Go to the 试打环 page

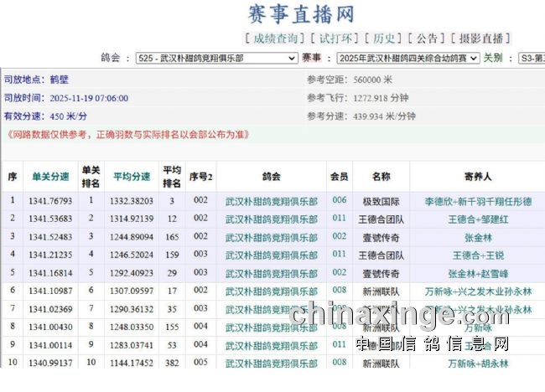pyautogui.click(x=335, y=39)
